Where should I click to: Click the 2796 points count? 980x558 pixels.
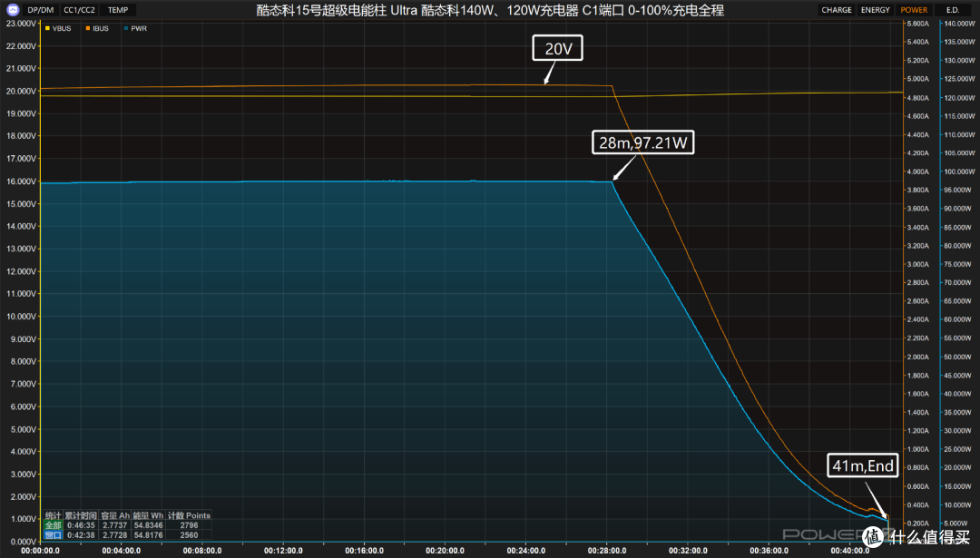[189, 525]
